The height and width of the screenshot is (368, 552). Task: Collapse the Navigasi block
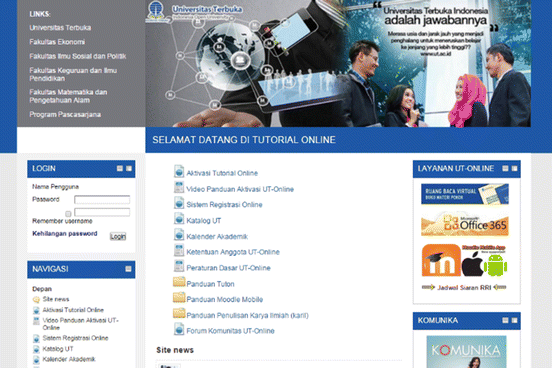pyautogui.click(x=128, y=269)
